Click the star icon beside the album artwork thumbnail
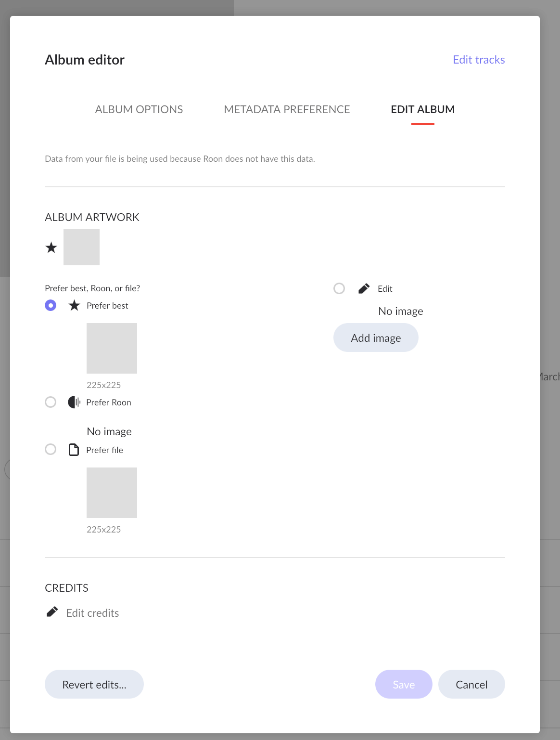Viewport: 560px width, 740px height. click(x=51, y=247)
